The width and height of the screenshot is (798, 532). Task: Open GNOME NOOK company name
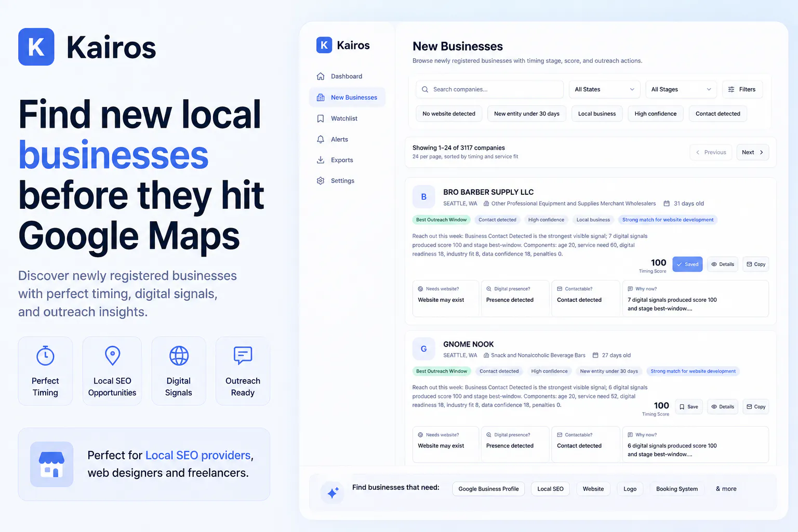[469, 344]
